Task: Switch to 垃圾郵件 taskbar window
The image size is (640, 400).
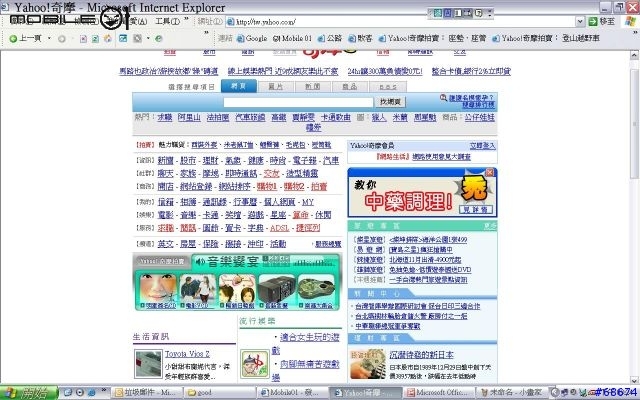Action: point(145,393)
